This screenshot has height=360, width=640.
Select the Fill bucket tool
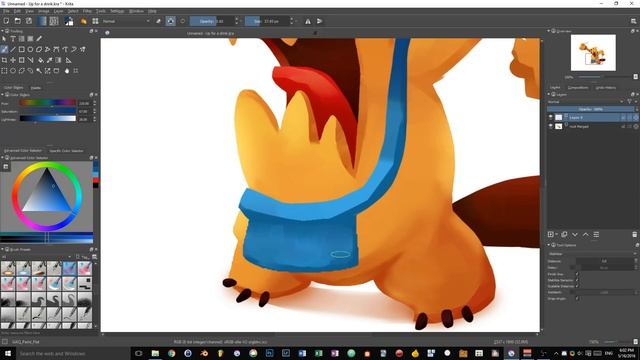(41, 60)
